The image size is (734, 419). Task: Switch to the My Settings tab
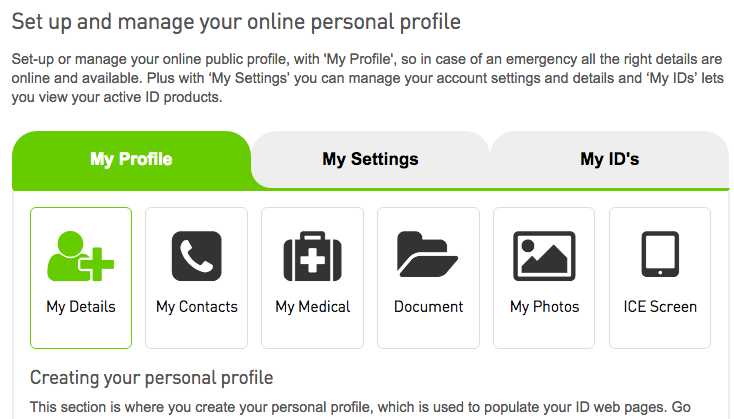tap(370, 159)
